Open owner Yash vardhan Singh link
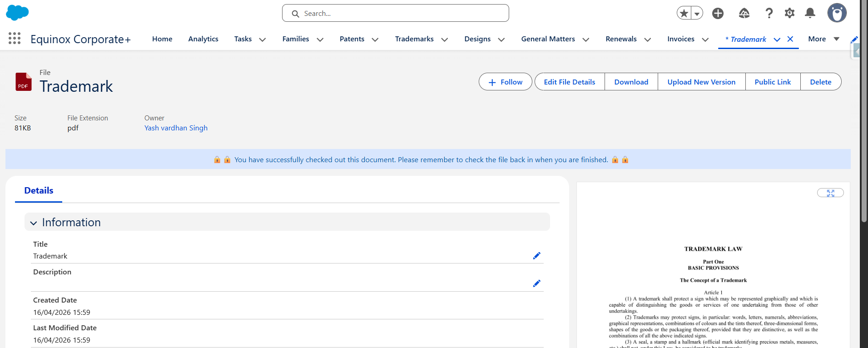868x348 pixels. coord(176,128)
